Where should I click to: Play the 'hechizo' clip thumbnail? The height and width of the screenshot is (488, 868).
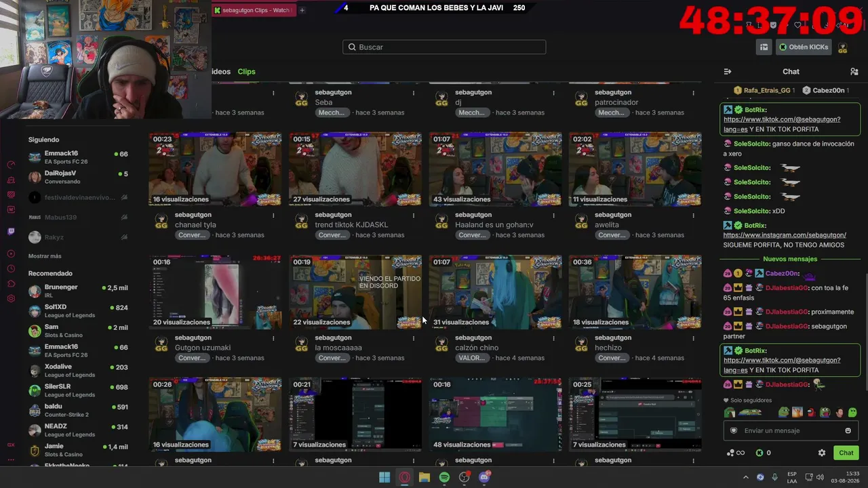click(x=635, y=291)
